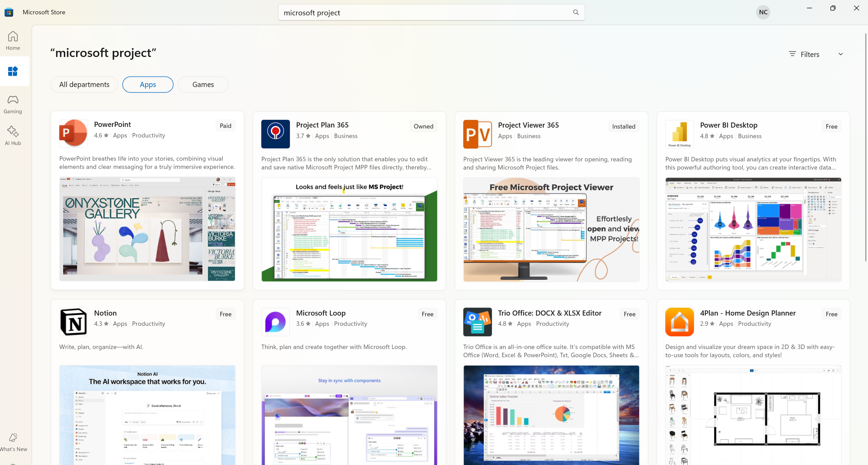Click in the microsoft project search field
868x465 pixels.
click(431, 13)
